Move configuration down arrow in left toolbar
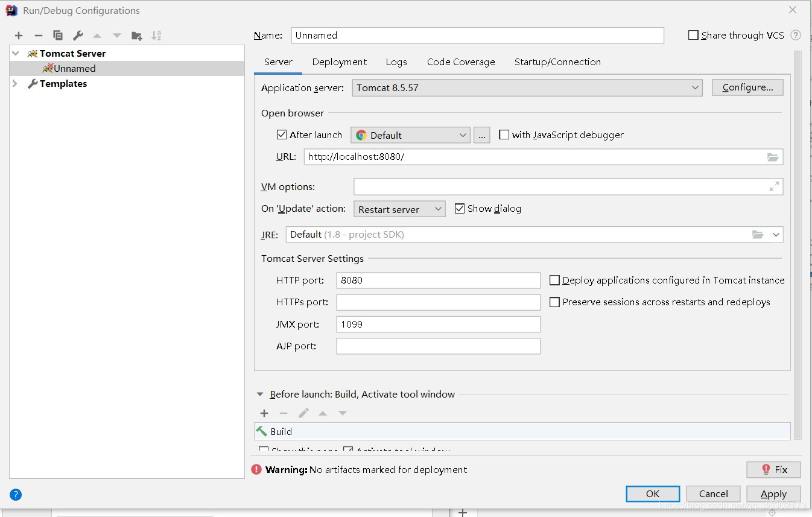The height and width of the screenshot is (517, 812). [x=117, y=36]
